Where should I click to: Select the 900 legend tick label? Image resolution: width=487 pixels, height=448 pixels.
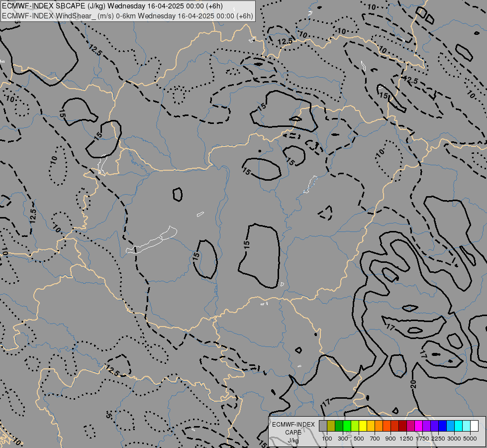point(390,439)
